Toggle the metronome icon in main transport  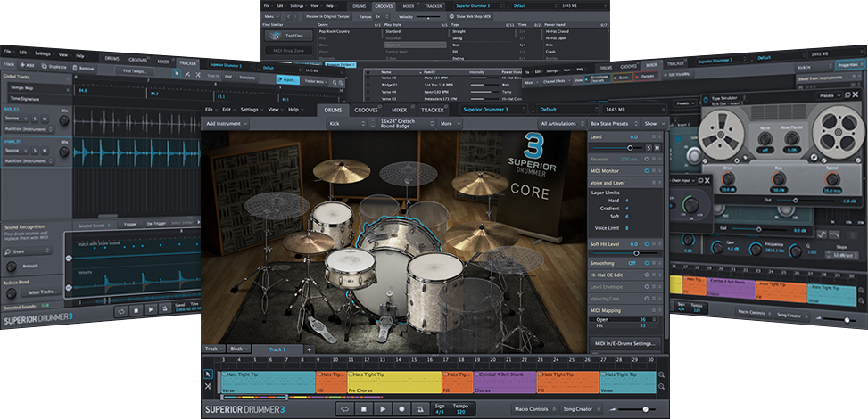click(421, 409)
